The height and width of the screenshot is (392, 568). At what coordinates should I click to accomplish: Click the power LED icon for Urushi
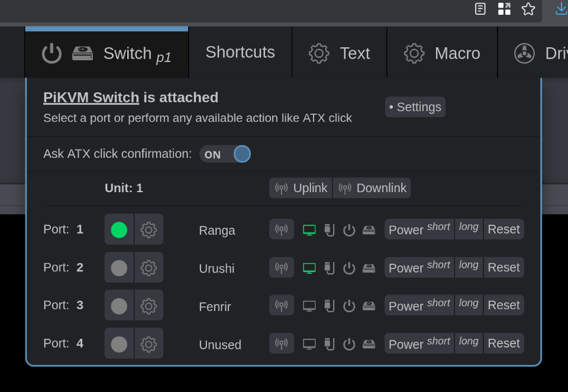[x=349, y=268]
